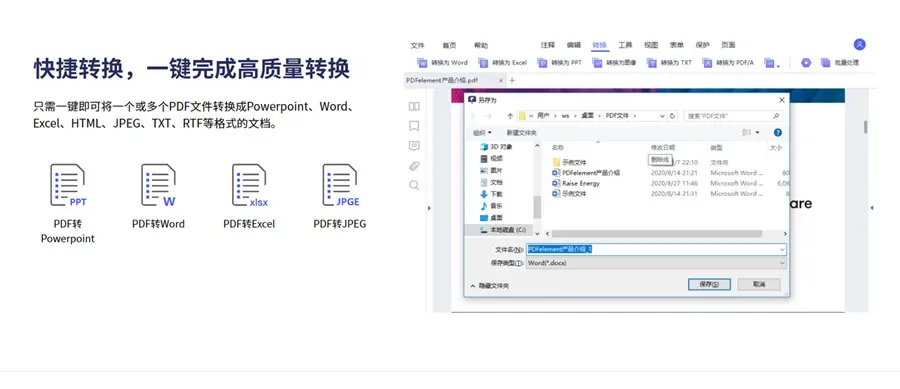Click the horizontal scrollbar in file list
Screen dimensions: 900x389
(657, 234)
